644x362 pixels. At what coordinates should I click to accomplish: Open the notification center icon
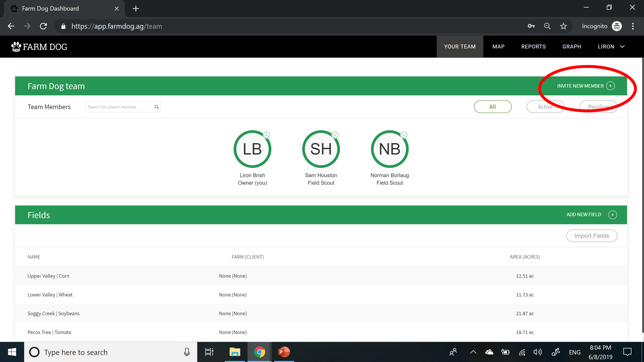coord(627,352)
